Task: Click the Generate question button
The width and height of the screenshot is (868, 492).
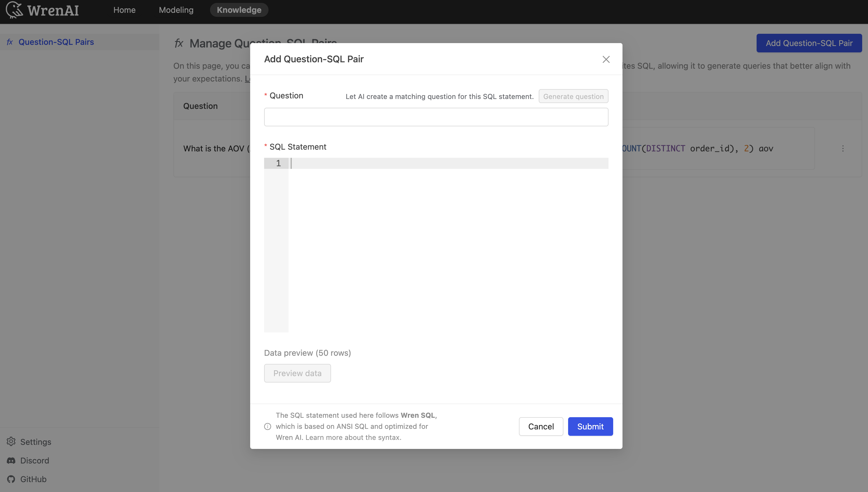Action: tap(573, 96)
